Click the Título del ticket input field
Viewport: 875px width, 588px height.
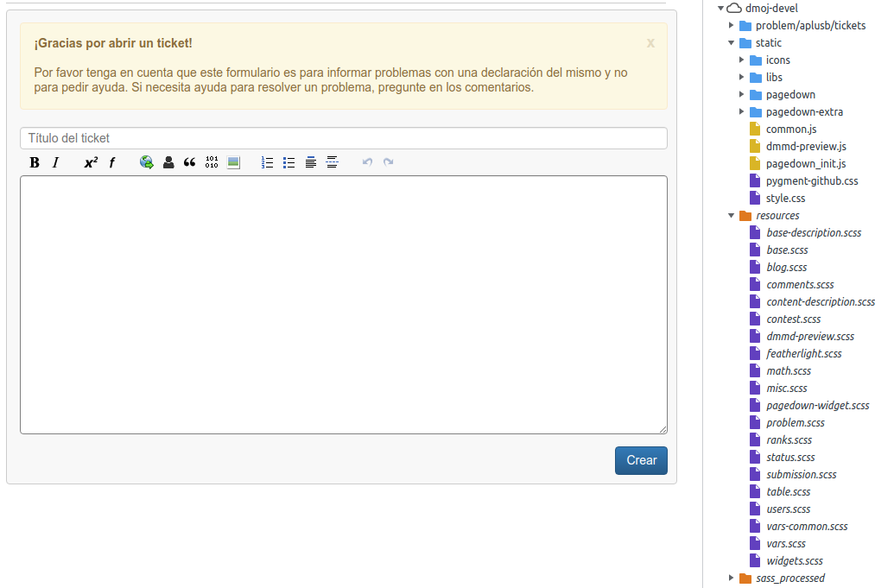(343, 138)
